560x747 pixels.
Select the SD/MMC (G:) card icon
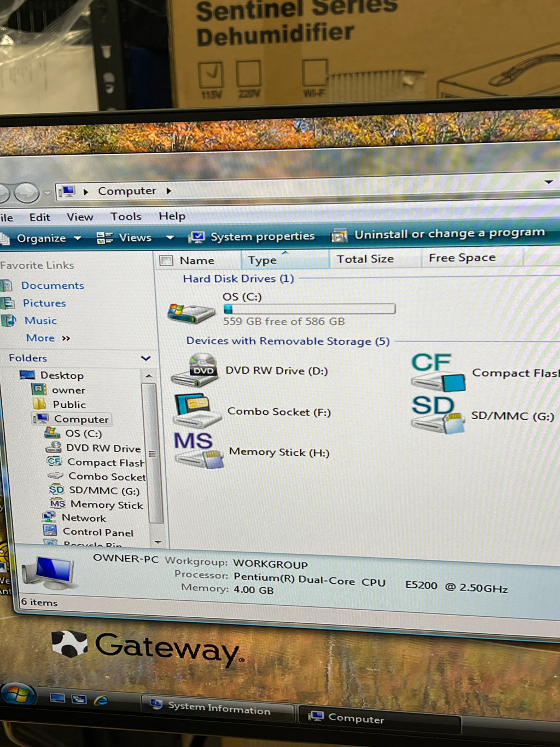pos(437,414)
